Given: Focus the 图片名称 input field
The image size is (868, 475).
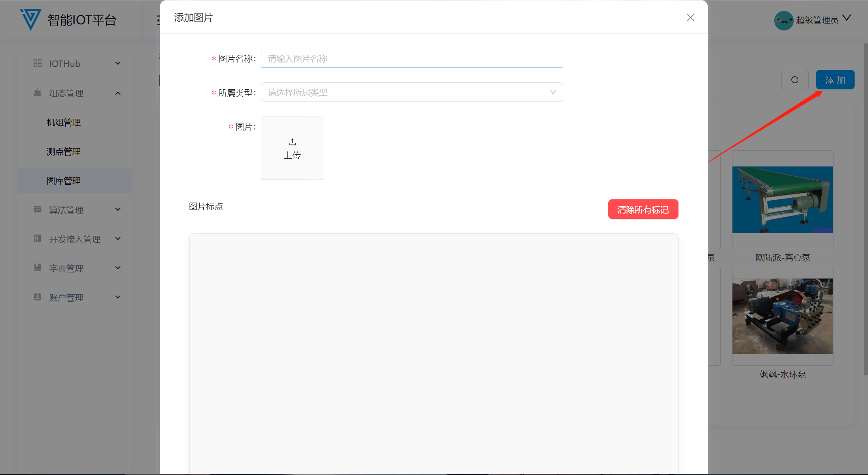Looking at the screenshot, I should (x=411, y=58).
